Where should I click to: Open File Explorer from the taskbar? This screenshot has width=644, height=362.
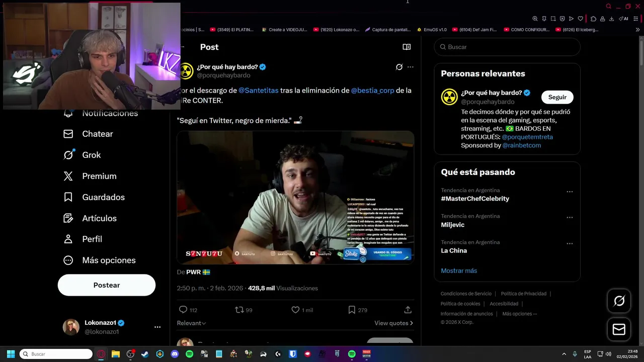click(x=116, y=354)
